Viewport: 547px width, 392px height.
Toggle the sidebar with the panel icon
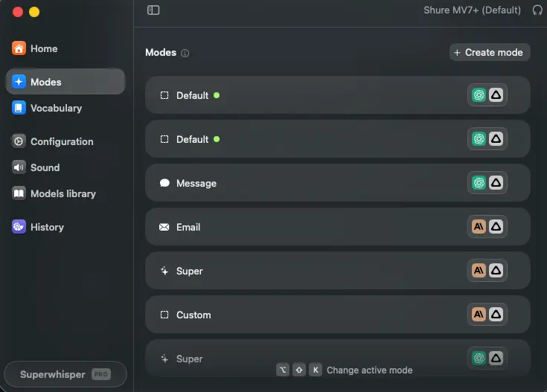(x=153, y=10)
